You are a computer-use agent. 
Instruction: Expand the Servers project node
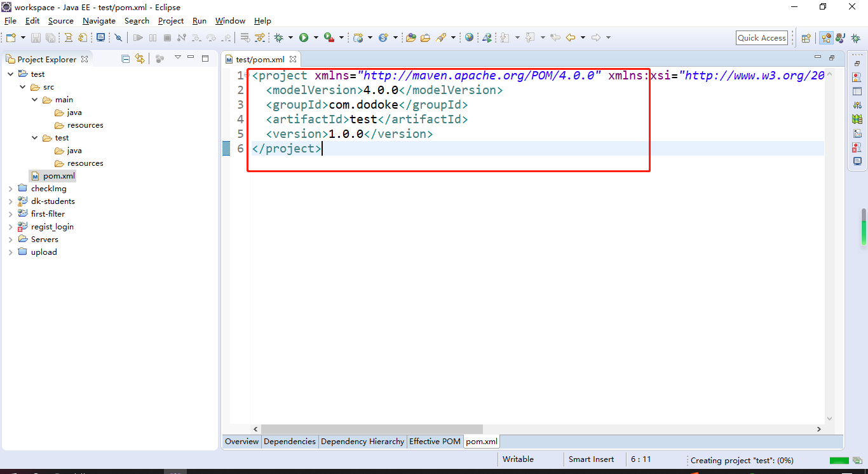10,240
